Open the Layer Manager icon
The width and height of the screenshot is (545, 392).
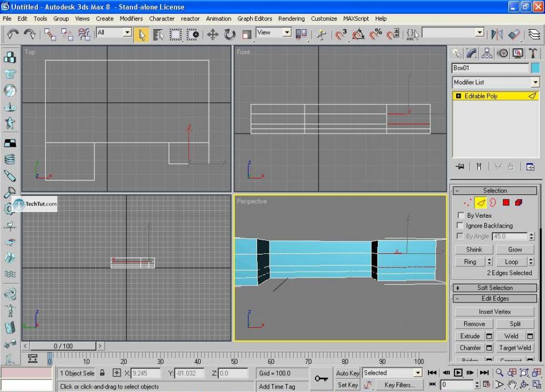[534, 34]
